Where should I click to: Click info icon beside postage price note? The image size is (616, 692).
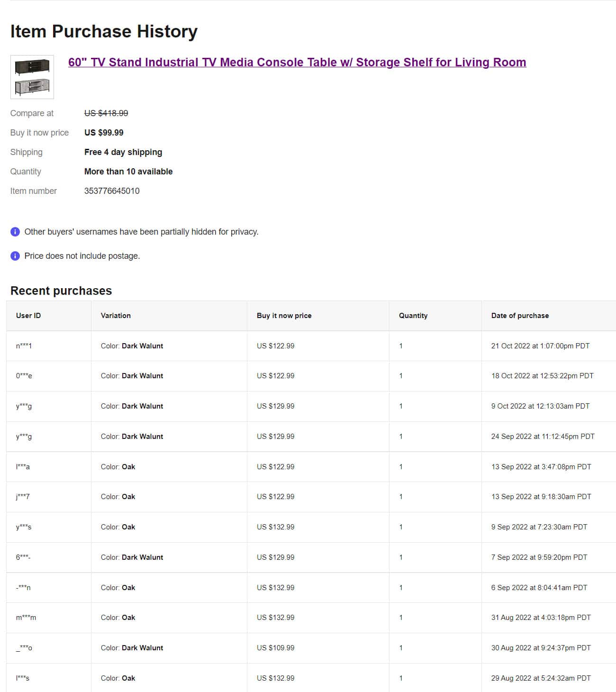tap(15, 256)
